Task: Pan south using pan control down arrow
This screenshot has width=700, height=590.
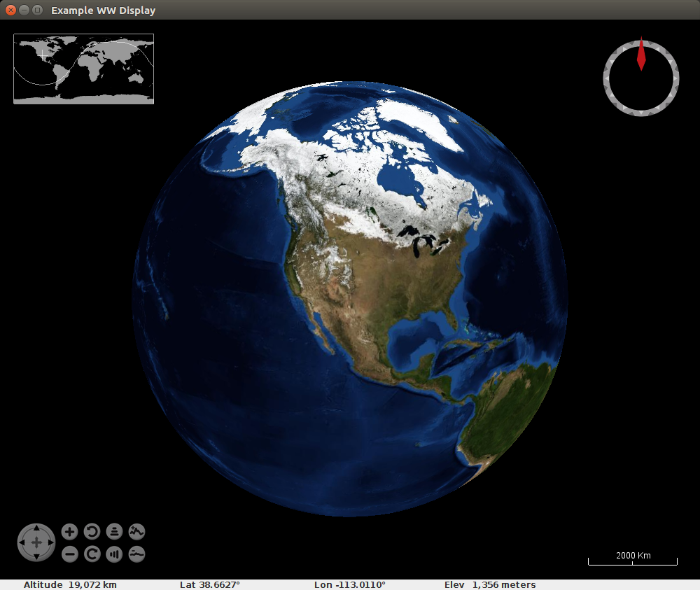Action: point(36,556)
